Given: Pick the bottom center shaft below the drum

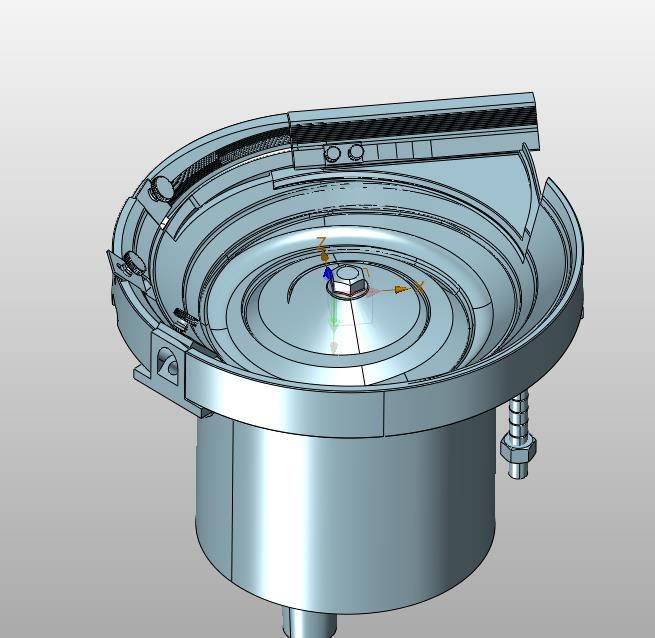Looking at the screenshot, I should tap(309, 623).
